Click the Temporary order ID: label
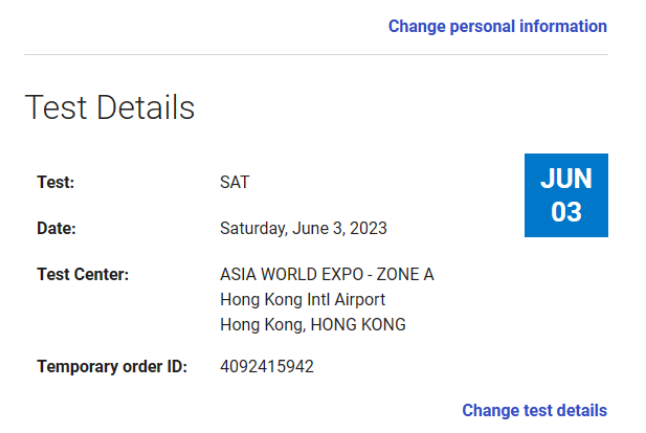This screenshot has height=433, width=646. 112,367
